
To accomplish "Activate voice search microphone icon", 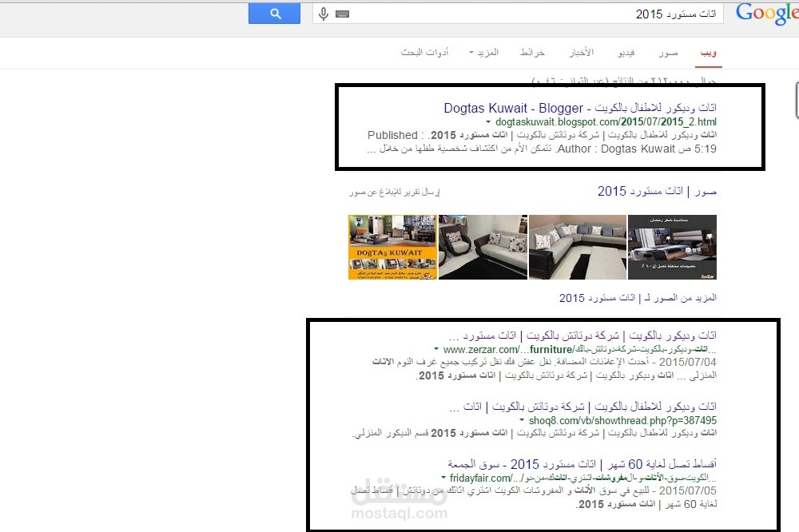I will [x=323, y=14].
